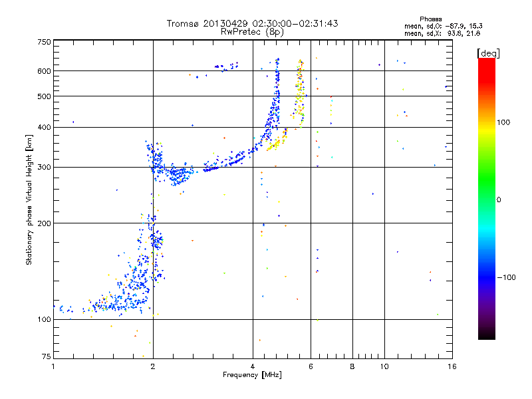Viewport: 532px width, 399px height.
Task: Click the x-axis tick label '4'
Action: [253, 366]
